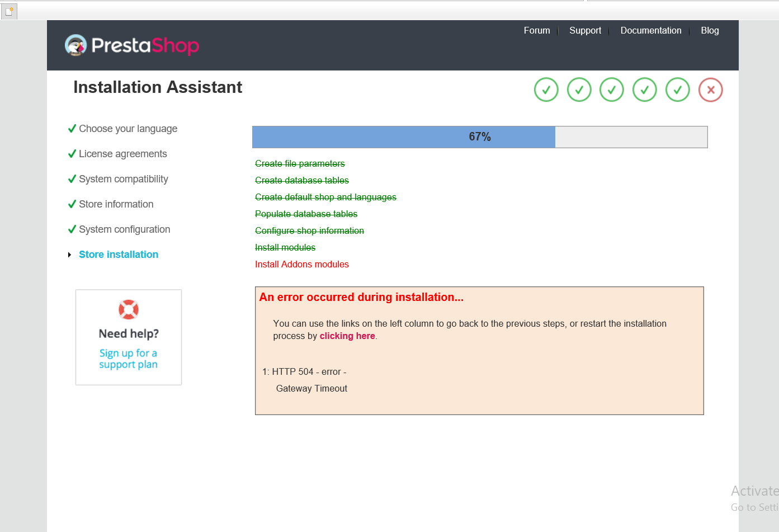Viewport: 779px width, 532px height.
Task: Click the Need help? heading
Action: pyautogui.click(x=129, y=334)
